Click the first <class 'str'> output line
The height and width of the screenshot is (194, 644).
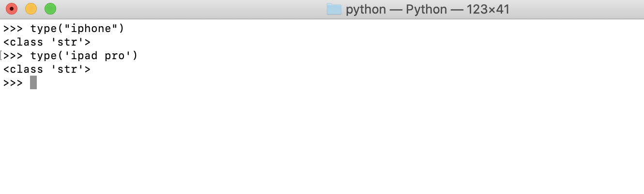click(x=47, y=42)
